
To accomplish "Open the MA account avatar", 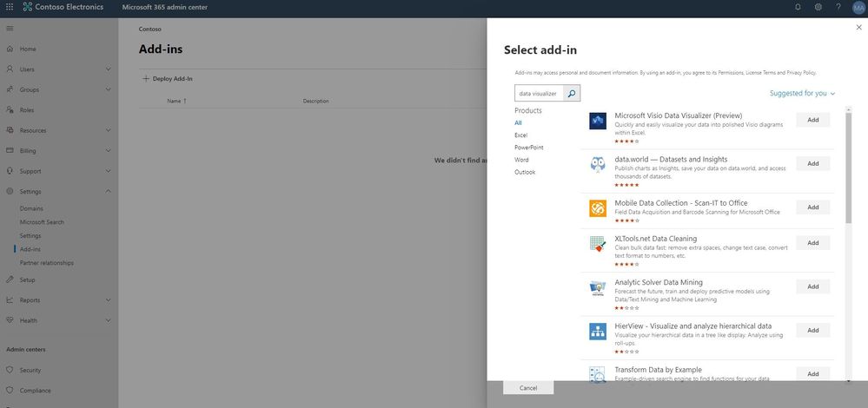I will (x=858, y=8).
